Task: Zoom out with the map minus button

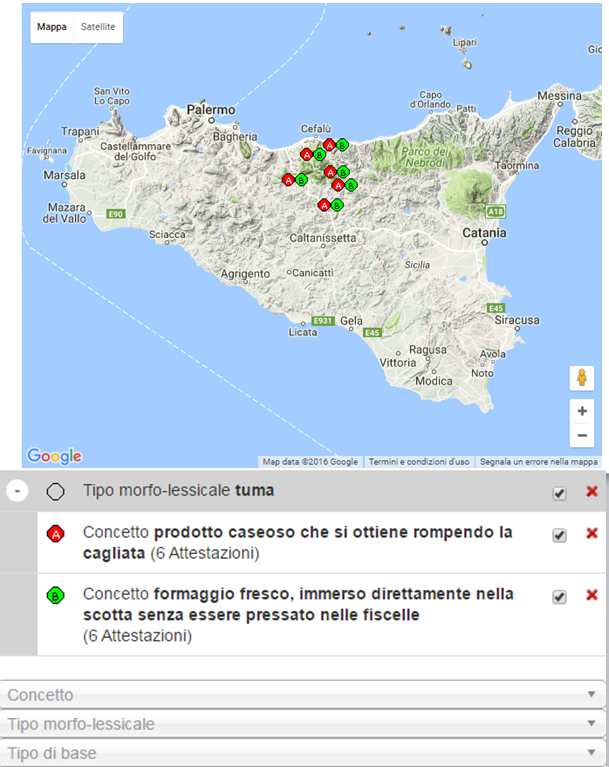Action: coord(581,436)
